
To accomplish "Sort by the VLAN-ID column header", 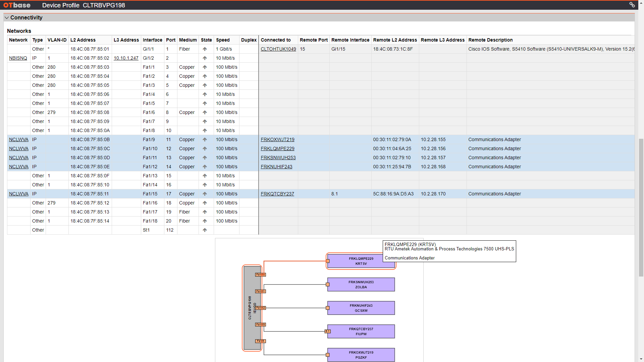I will click(57, 40).
